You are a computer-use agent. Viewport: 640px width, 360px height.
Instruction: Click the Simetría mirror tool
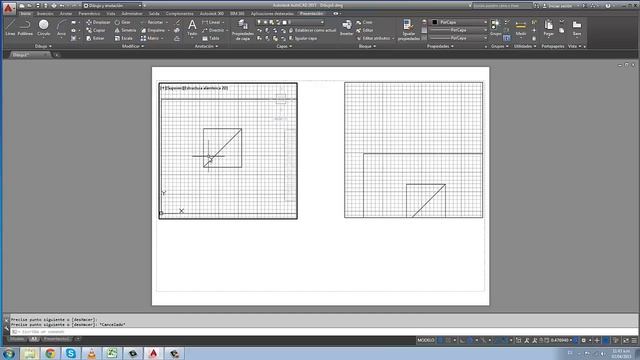(125, 30)
